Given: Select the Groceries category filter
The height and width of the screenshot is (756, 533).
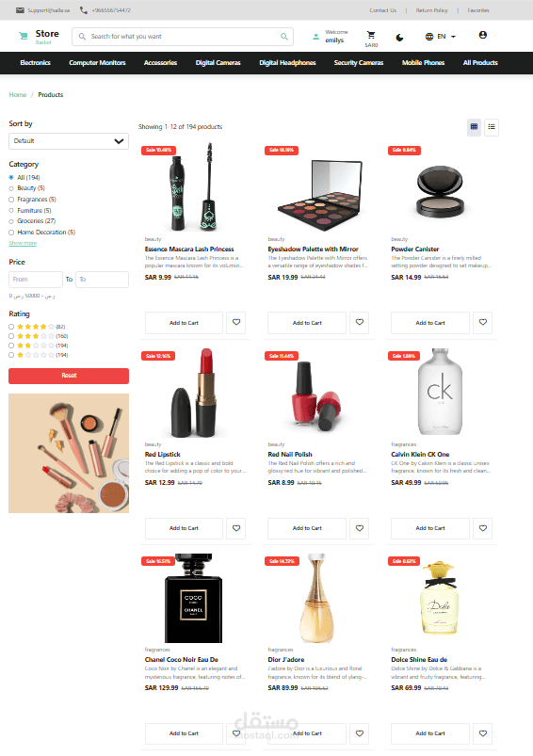Looking at the screenshot, I should pos(11,221).
